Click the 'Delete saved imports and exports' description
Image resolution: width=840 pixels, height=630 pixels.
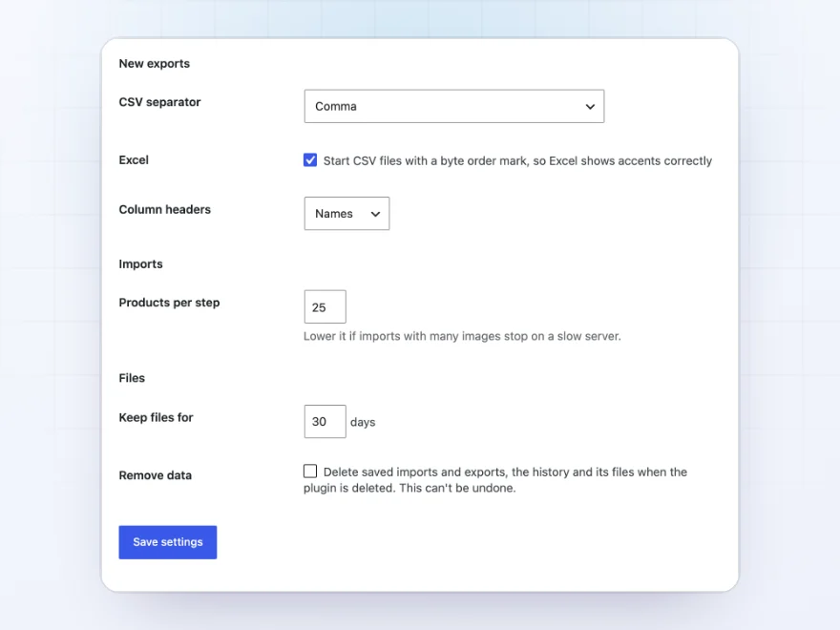[x=495, y=480]
